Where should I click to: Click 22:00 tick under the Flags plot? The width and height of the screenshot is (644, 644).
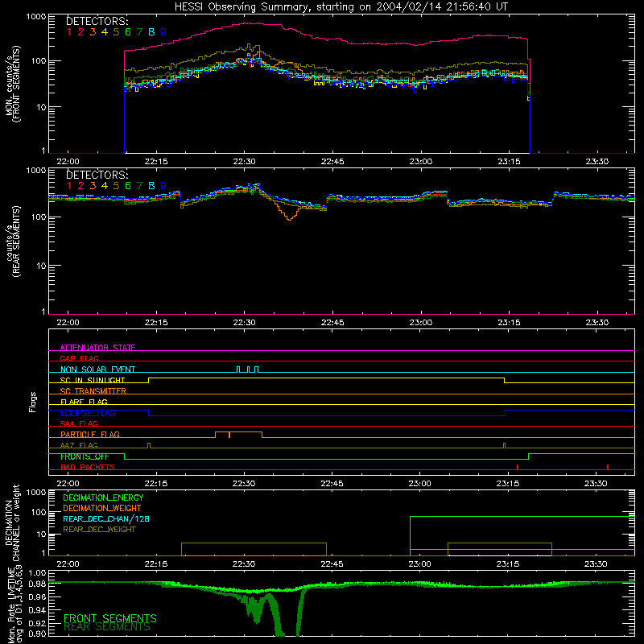click(x=68, y=484)
